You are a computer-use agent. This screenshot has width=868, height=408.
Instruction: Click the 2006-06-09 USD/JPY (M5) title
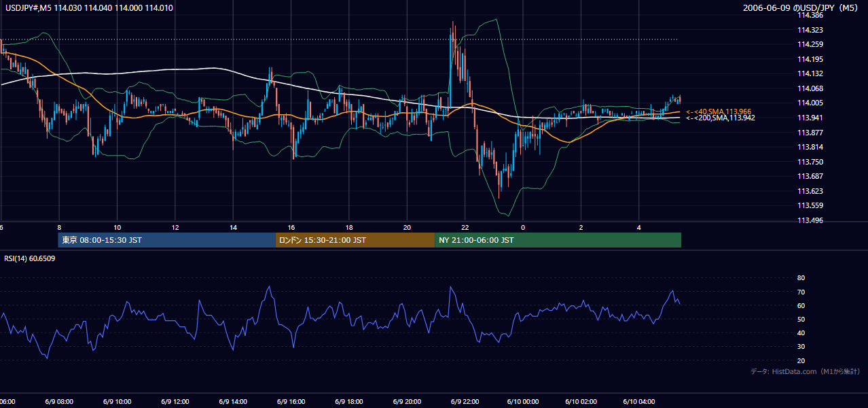[801, 8]
